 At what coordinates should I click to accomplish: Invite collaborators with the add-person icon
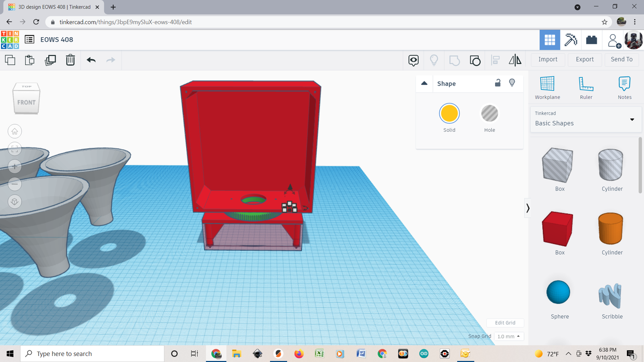[x=613, y=40]
